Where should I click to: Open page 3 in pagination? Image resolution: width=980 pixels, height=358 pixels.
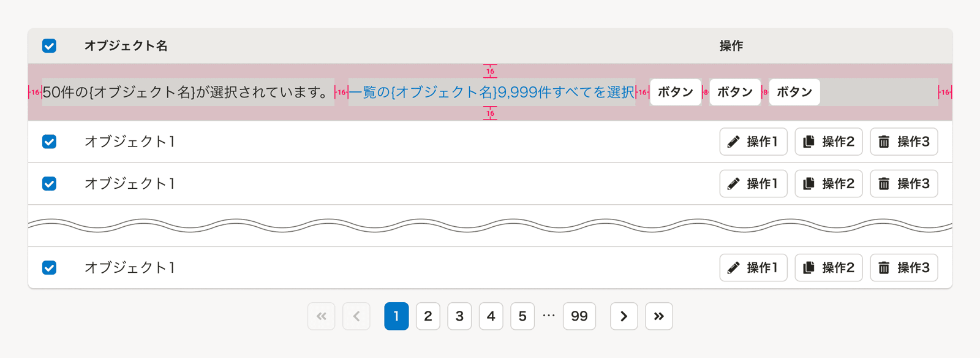(x=459, y=316)
